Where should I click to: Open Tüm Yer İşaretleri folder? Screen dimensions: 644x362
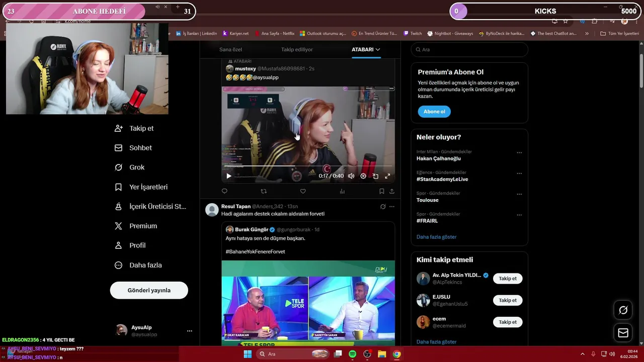tap(619, 34)
